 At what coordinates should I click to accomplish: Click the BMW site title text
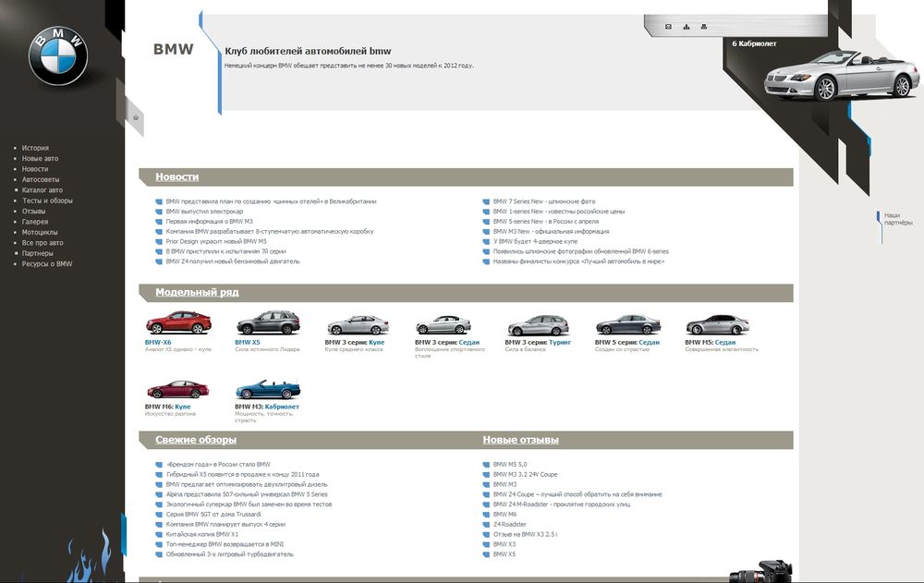(x=174, y=50)
